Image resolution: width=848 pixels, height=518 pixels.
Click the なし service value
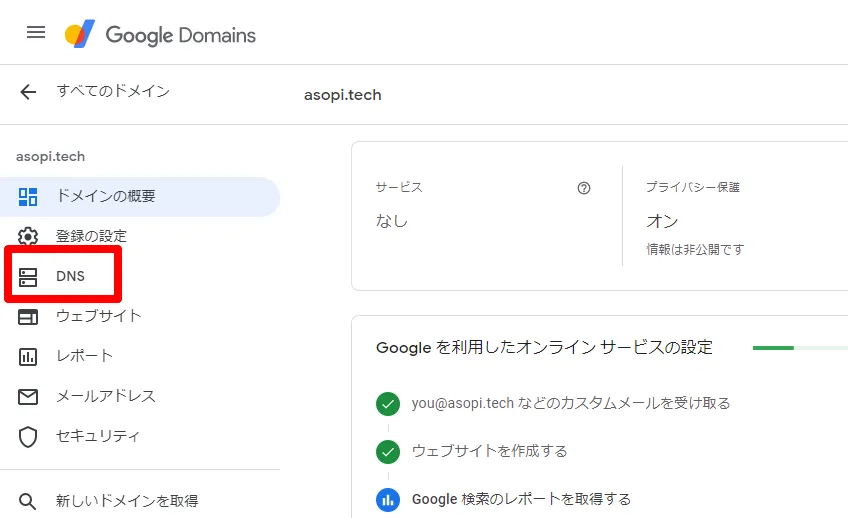[x=392, y=221]
